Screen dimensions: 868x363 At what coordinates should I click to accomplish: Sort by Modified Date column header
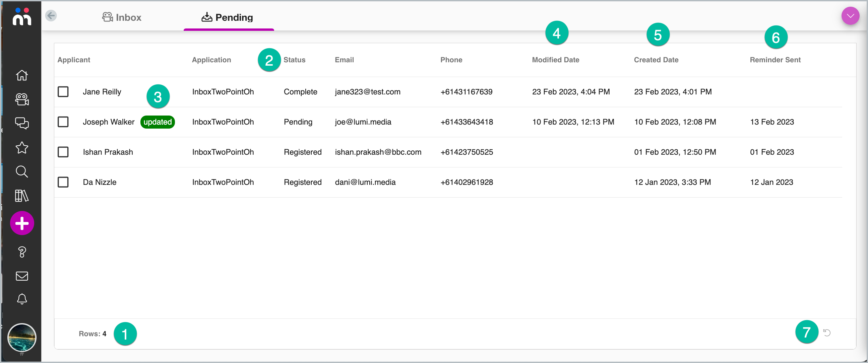coord(555,60)
